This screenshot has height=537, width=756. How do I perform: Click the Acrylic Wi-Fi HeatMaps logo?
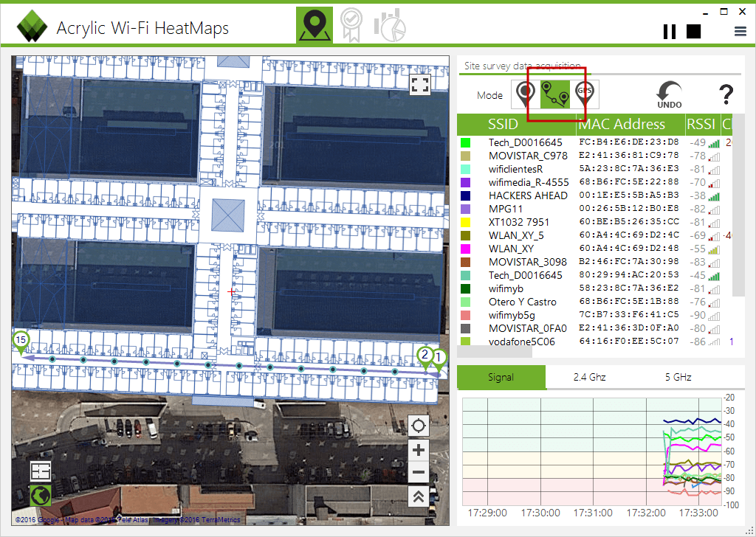pos(32,26)
